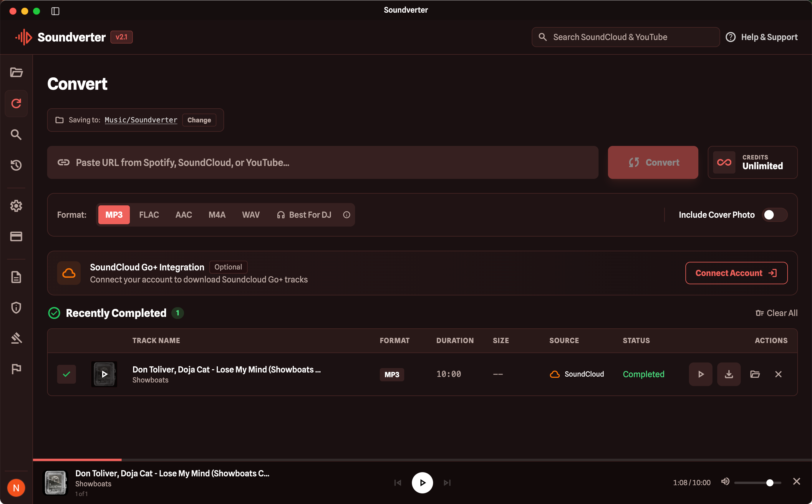
Task: Open billing via the sidebar card icon
Action: (x=16, y=237)
